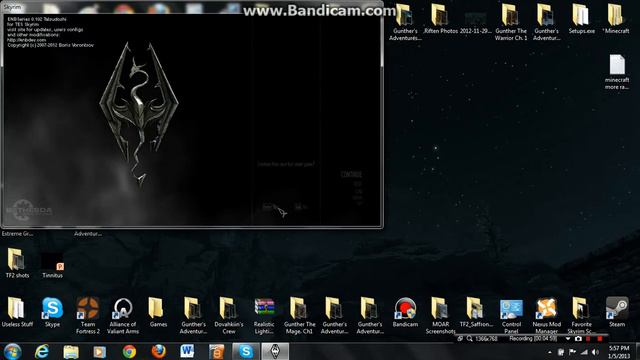
Task: Open the MOAR Screenshots folder
Action: click(440, 315)
